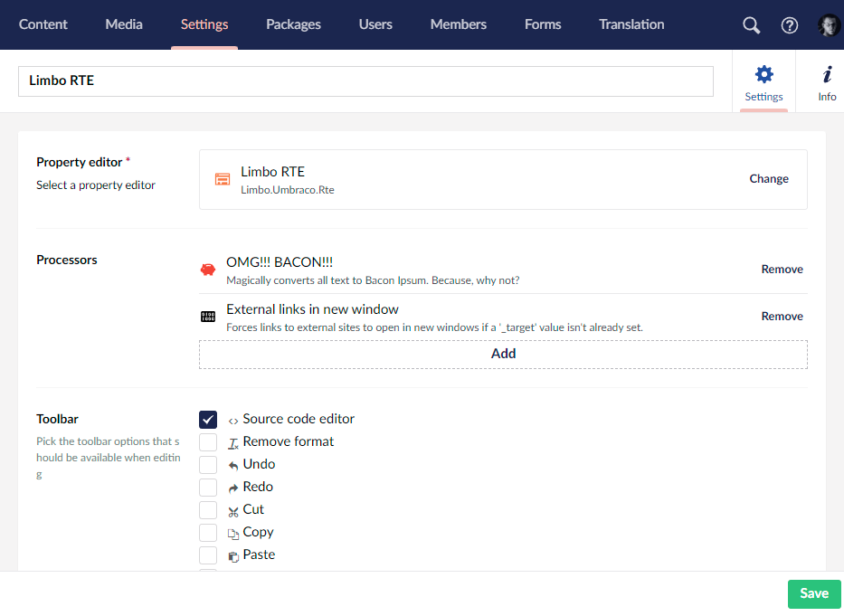Viewport: 844px width, 616px height.
Task: Click the Paste toolbar option label
Action: 259,554
